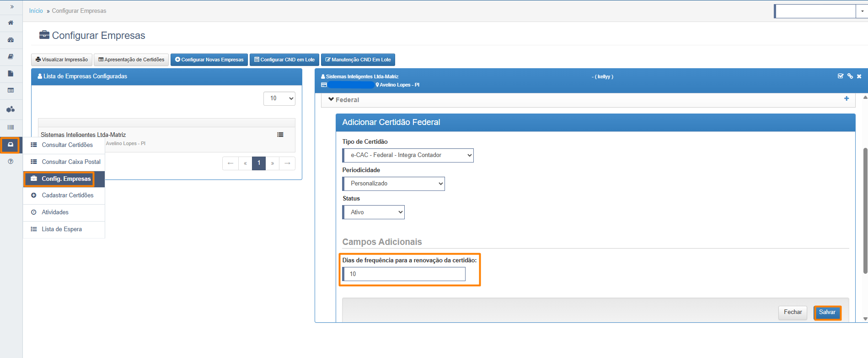The image size is (868, 358).
Task: Click the check-square icon in company header
Action: (840, 76)
